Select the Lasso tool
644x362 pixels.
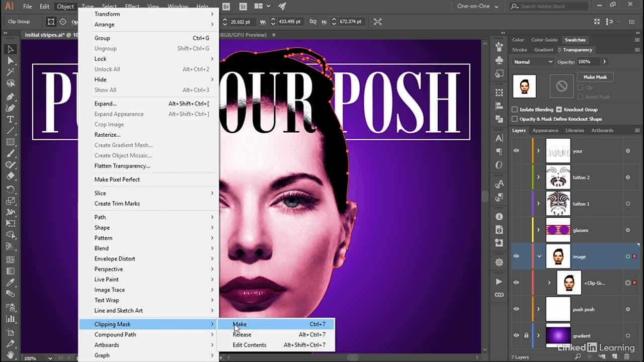(11, 84)
